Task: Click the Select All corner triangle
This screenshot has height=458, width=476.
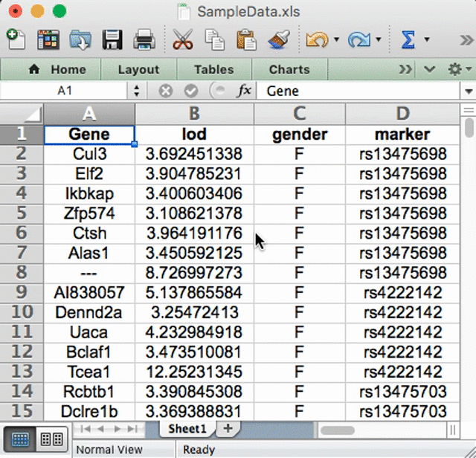Action: click(22, 114)
